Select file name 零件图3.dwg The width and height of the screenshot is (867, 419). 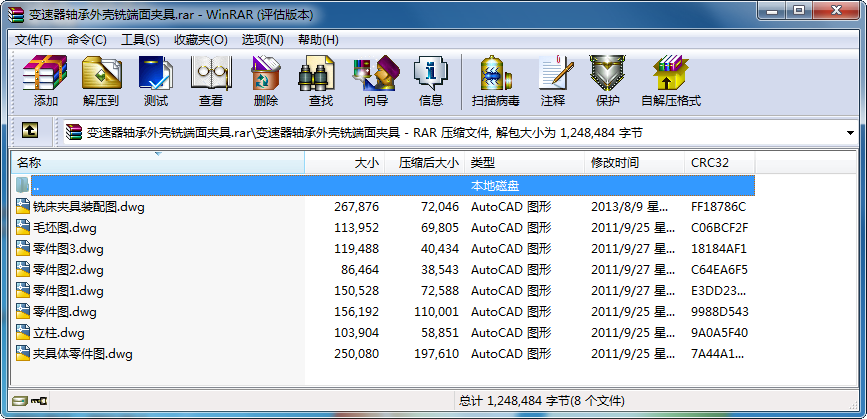coord(69,249)
